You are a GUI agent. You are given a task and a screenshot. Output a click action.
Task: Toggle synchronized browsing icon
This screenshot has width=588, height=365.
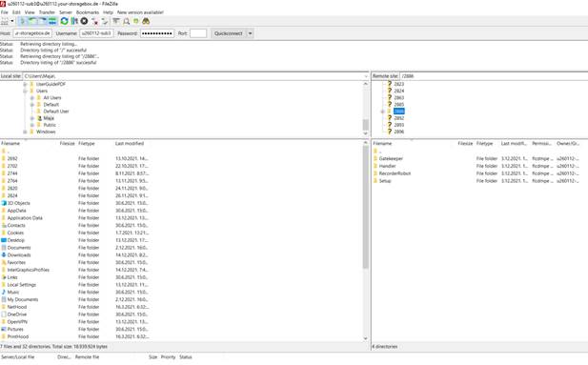click(136, 21)
